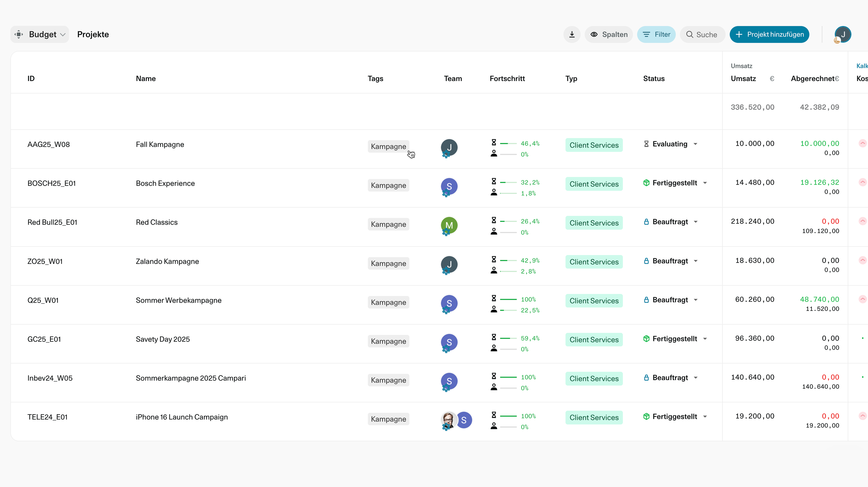This screenshot has width=868, height=487.
Task: Click team avatar S on Sommer Werbekampagne row
Action: click(449, 303)
